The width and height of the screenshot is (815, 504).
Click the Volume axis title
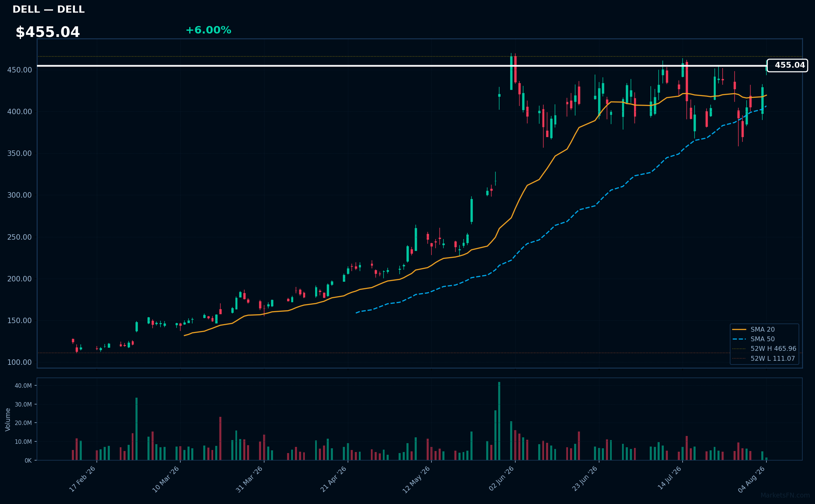tap(8, 419)
